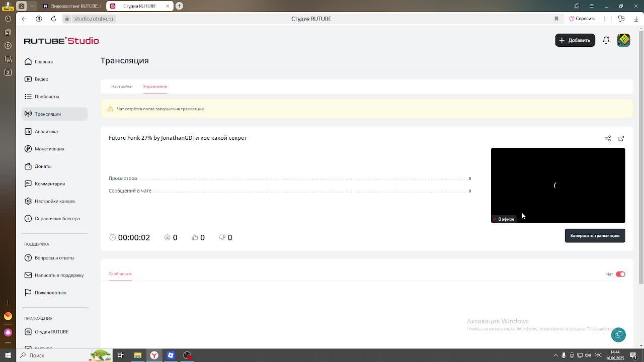Open the Главная page in sidebar
This screenshot has width=644, height=362.
pyautogui.click(x=54, y=62)
